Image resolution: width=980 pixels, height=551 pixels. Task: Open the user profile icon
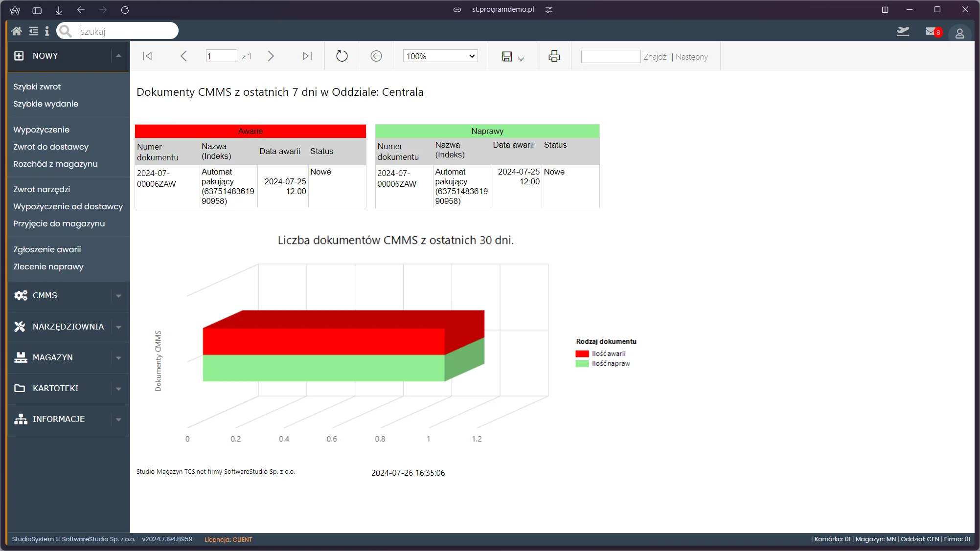(x=959, y=33)
